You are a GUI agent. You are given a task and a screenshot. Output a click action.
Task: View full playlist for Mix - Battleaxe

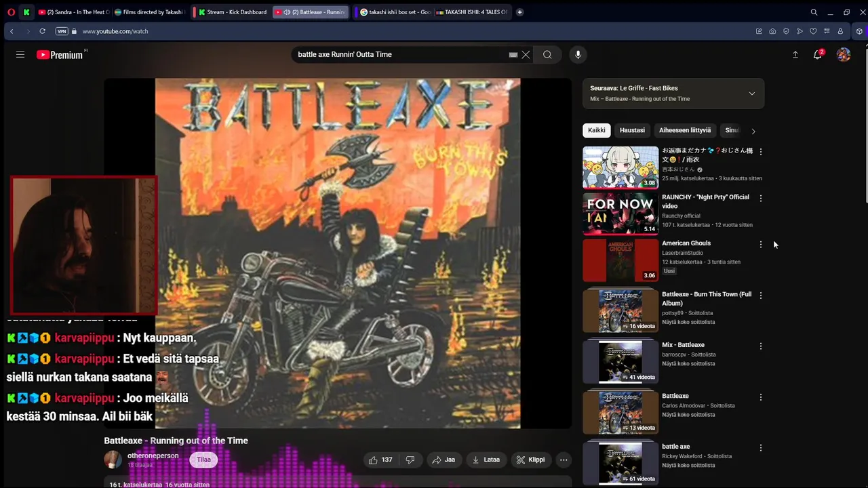pyautogui.click(x=688, y=364)
